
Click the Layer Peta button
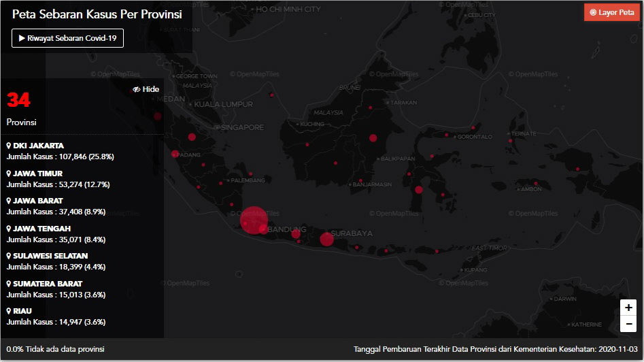(x=611, y=12)
